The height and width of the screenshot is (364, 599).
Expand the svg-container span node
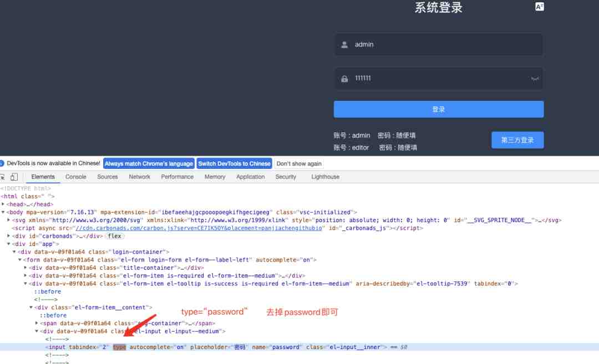[x=37, y=323]
